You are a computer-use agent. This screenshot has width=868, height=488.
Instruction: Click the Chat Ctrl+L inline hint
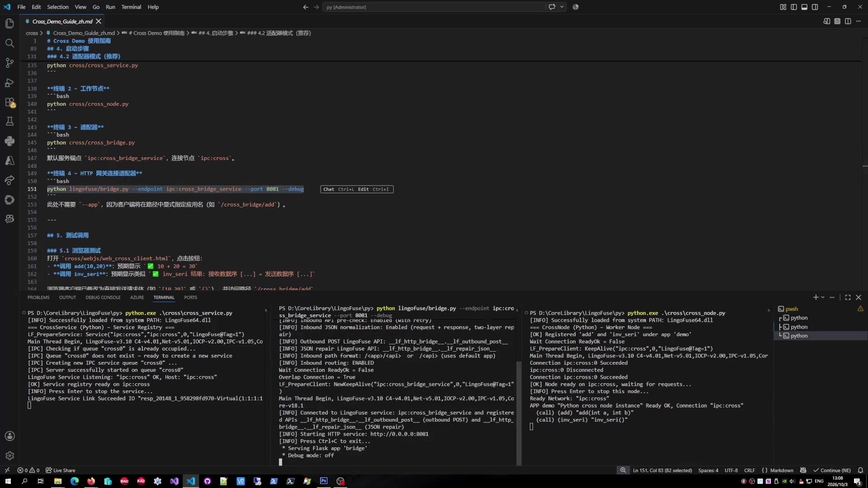pos(339,189)
